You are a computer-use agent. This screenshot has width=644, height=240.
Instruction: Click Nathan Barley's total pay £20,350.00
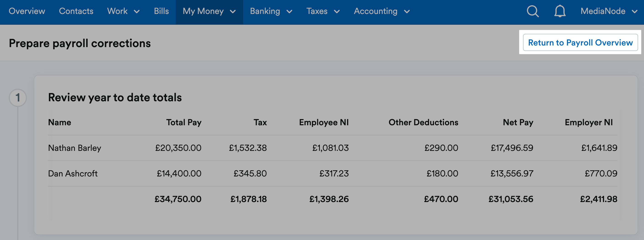178,148
